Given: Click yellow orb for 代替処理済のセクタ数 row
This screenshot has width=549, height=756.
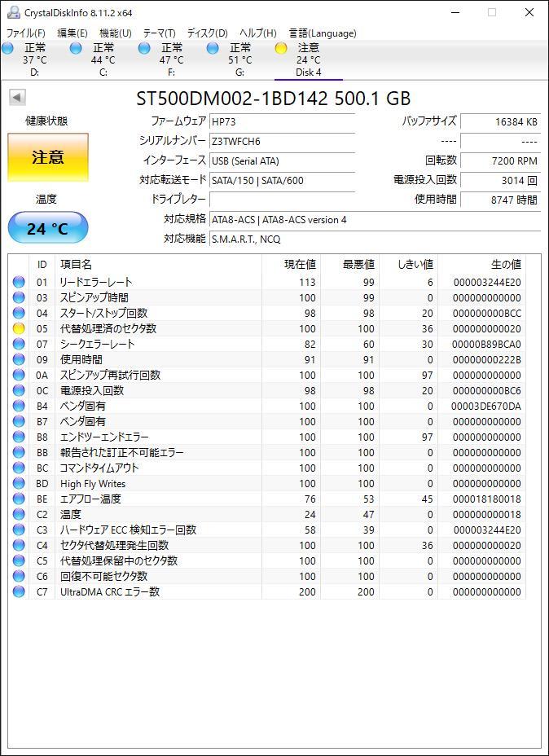Looking at the screenshot, I should 19,328.
